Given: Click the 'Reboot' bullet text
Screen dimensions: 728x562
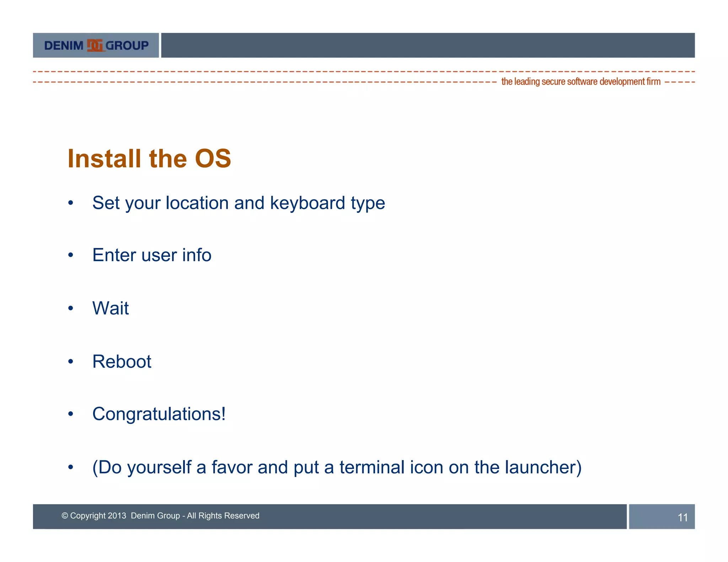Looking at the screenshot, I should click(x=122, y=361).
